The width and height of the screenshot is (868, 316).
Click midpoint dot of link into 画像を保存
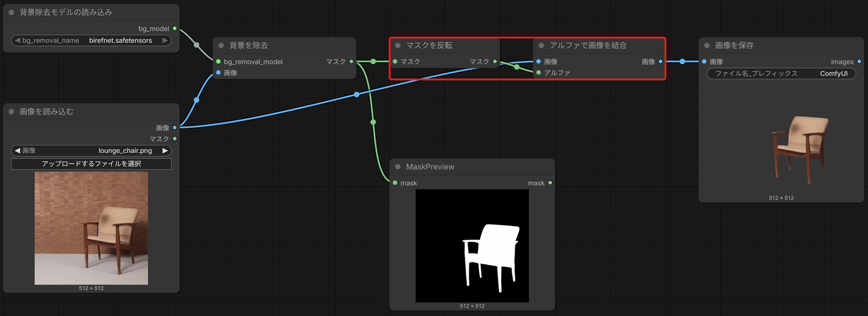[x=682, y=62]
